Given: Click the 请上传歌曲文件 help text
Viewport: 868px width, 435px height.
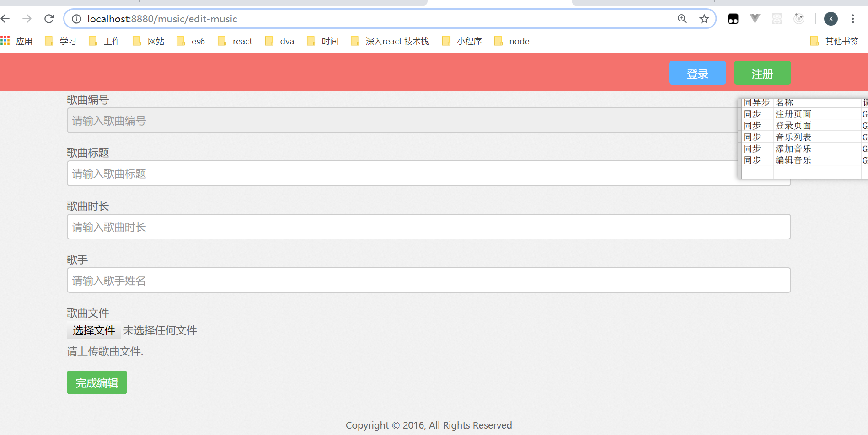Looking at the screenshot, I should (105, 351).
